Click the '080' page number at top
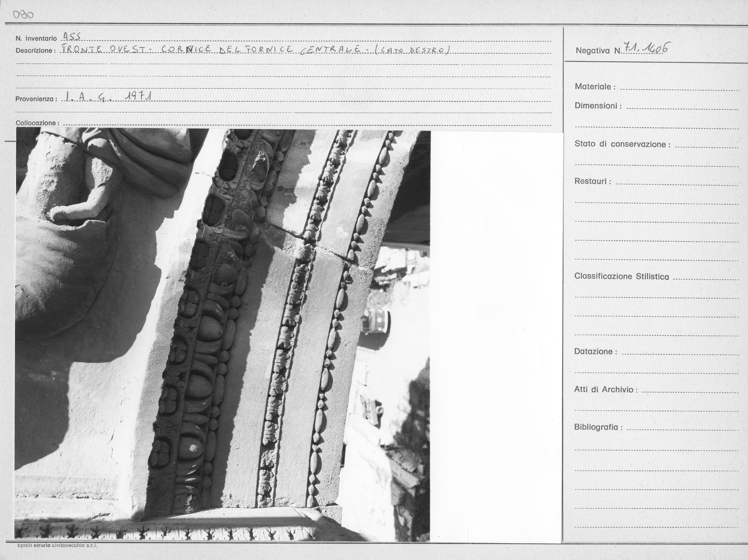The width and height of the screenshot is (748, 560). 23,14
